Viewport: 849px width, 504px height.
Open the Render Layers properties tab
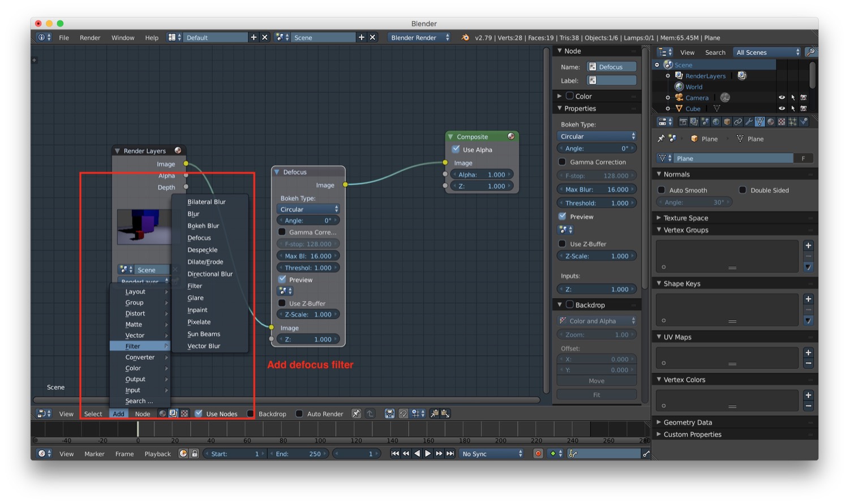694,122
